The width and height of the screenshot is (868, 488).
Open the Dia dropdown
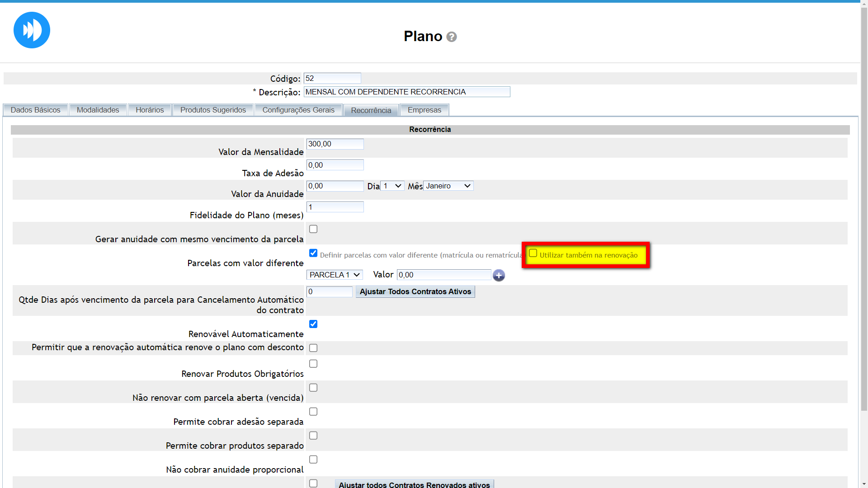tap(392, 186)
